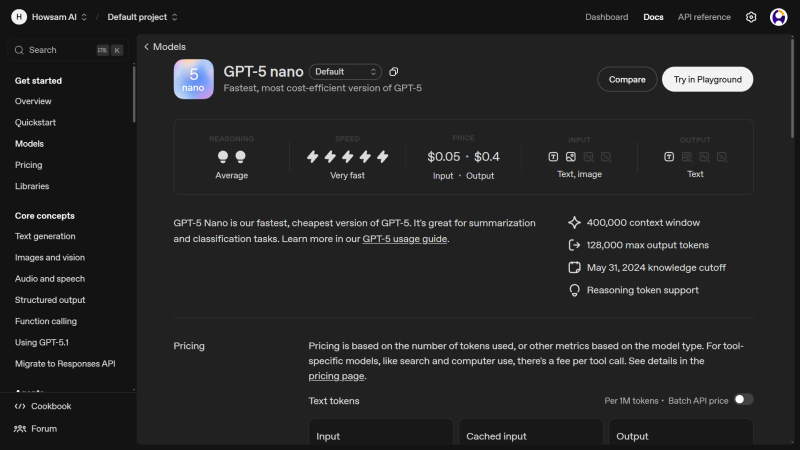Open Images and vision page

(50, 258)
